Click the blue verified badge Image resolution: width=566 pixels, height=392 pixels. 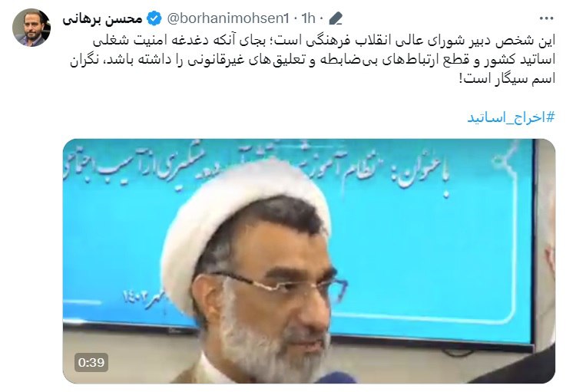(x=155, y=18)
